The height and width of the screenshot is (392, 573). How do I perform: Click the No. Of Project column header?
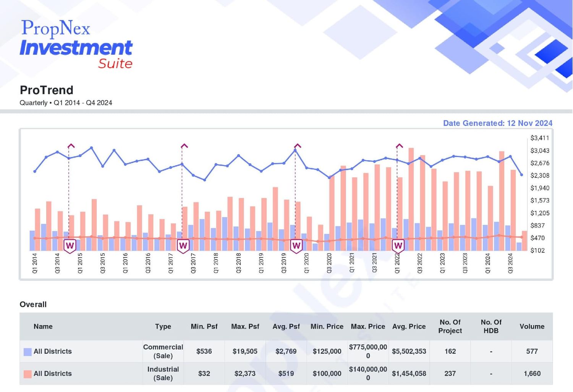point(450,326)
